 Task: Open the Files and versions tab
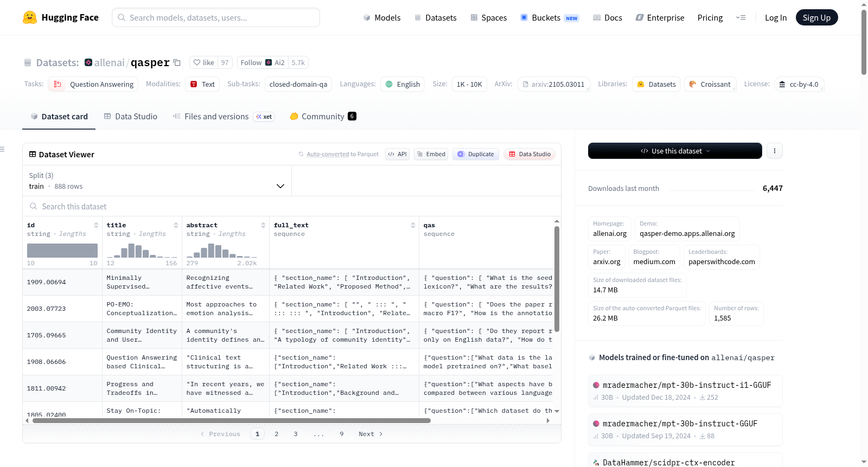[x=223, y=117]
